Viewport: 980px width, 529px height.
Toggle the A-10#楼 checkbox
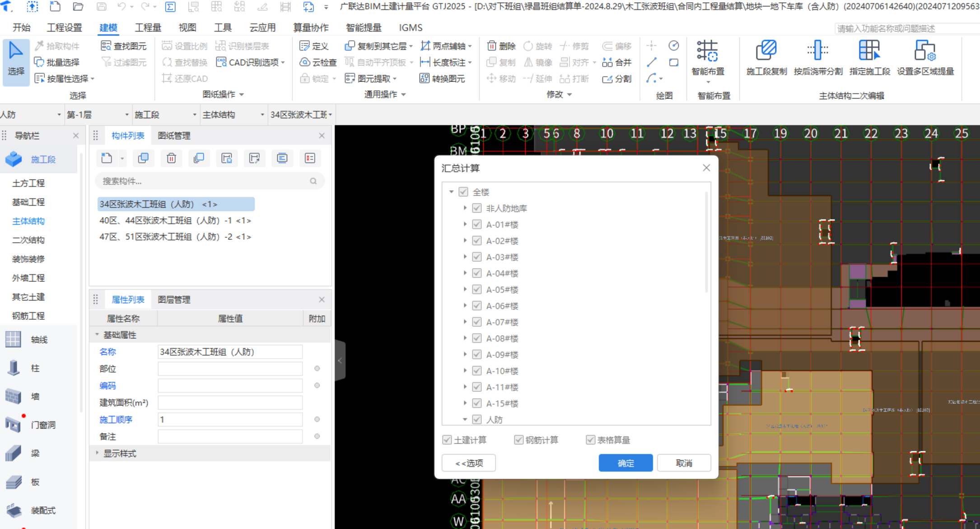[x=476, y=371]
